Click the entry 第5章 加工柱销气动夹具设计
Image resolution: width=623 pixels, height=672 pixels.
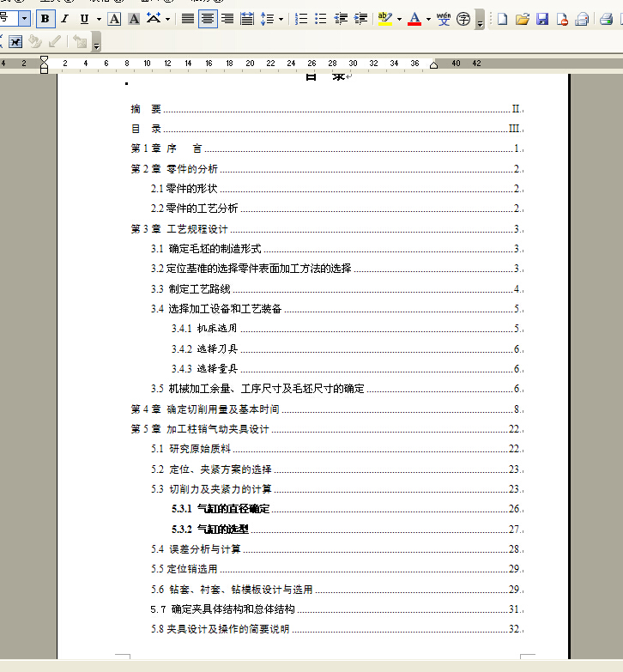pos(200,429)
